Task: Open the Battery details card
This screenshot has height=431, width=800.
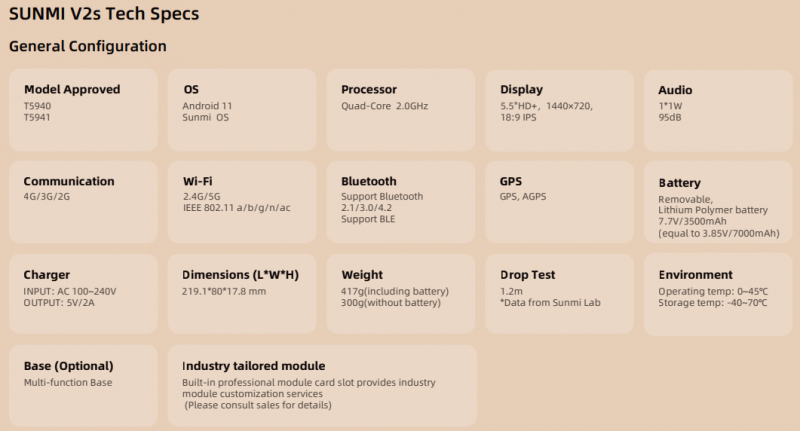Action: (718, 202)
